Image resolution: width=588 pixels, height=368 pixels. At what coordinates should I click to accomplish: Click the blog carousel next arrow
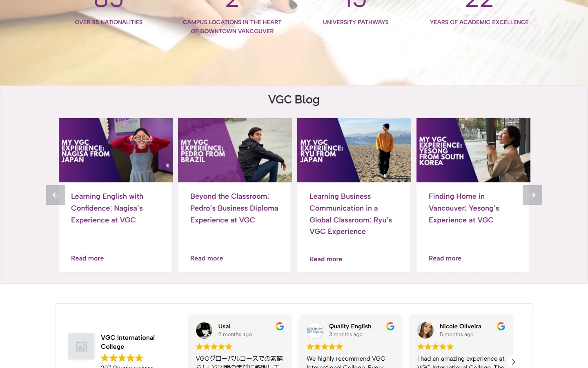pyautogui.click(x=532, y=195)
